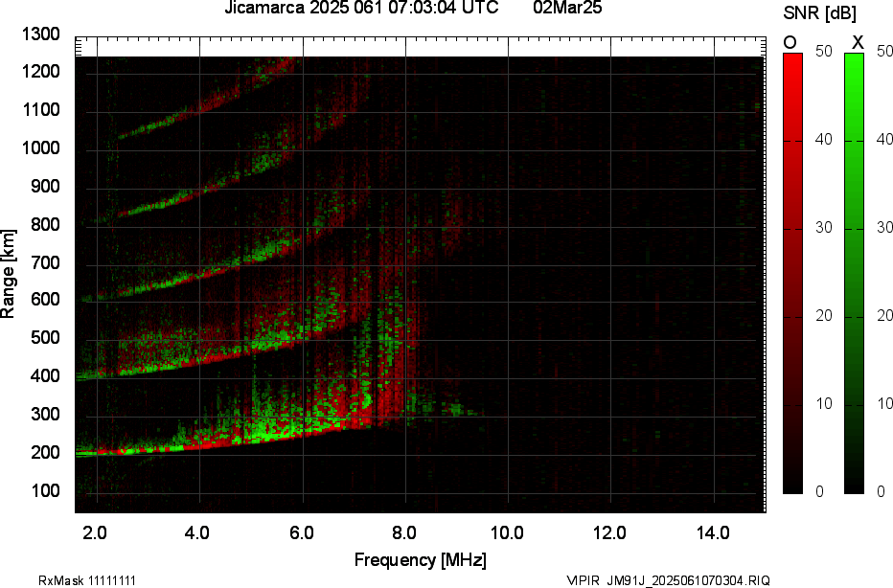
Task: Click the 10.0 frequency tick label
Action: (507, 532)
